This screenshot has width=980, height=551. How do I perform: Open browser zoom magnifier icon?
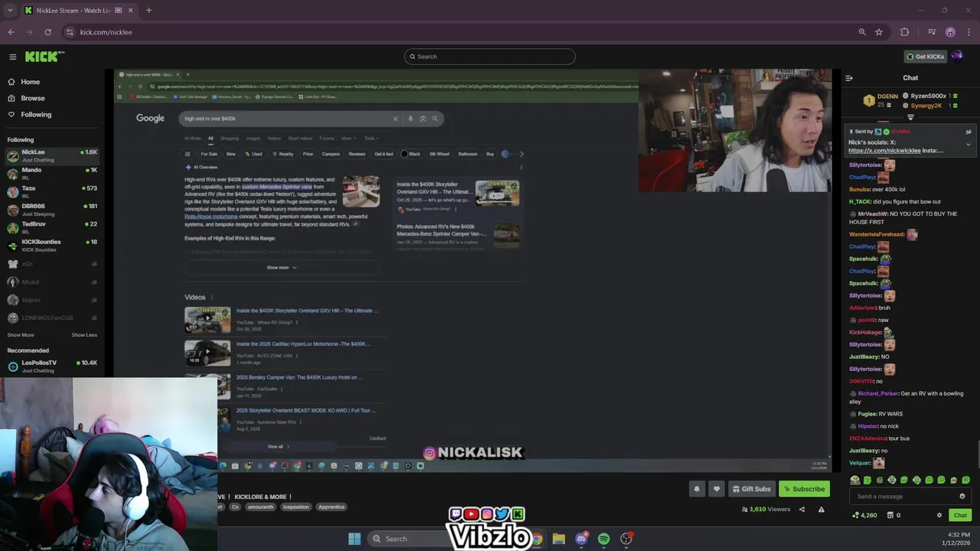(862, 32)
